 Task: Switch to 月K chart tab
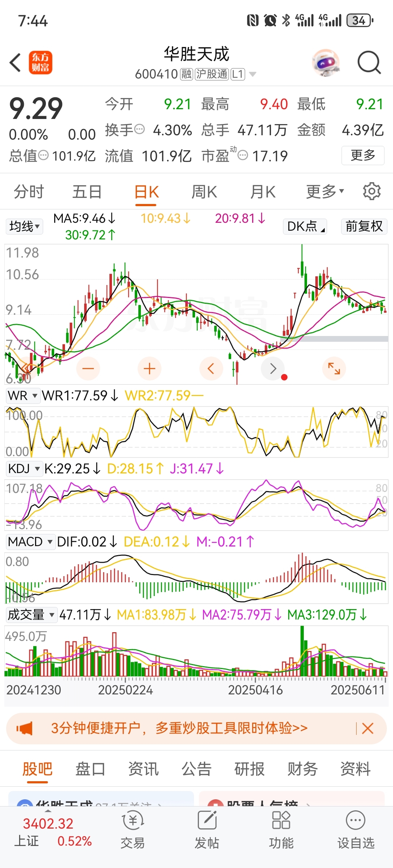click(x=263, y=191)
